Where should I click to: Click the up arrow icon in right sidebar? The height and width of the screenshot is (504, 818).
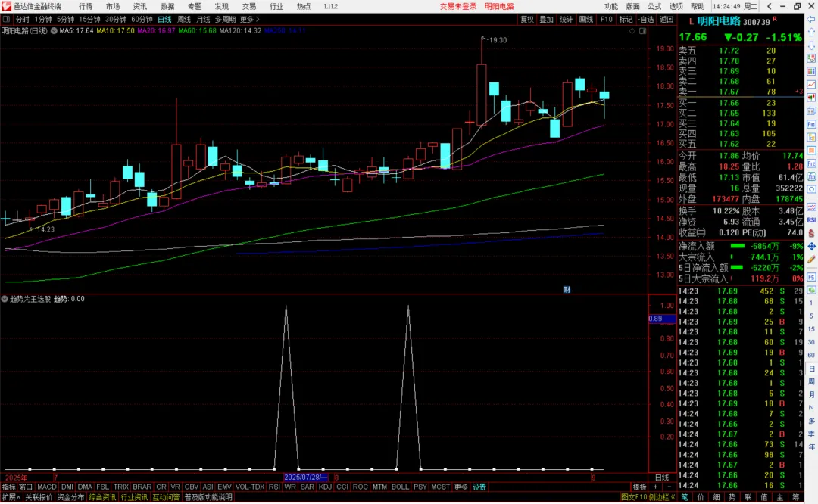tap(811, 33)
